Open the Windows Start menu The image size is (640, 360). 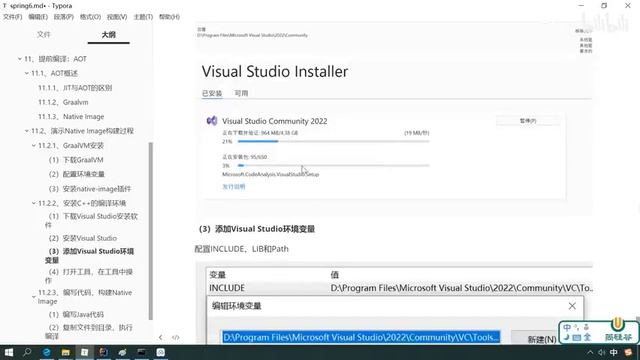point(8,352)
